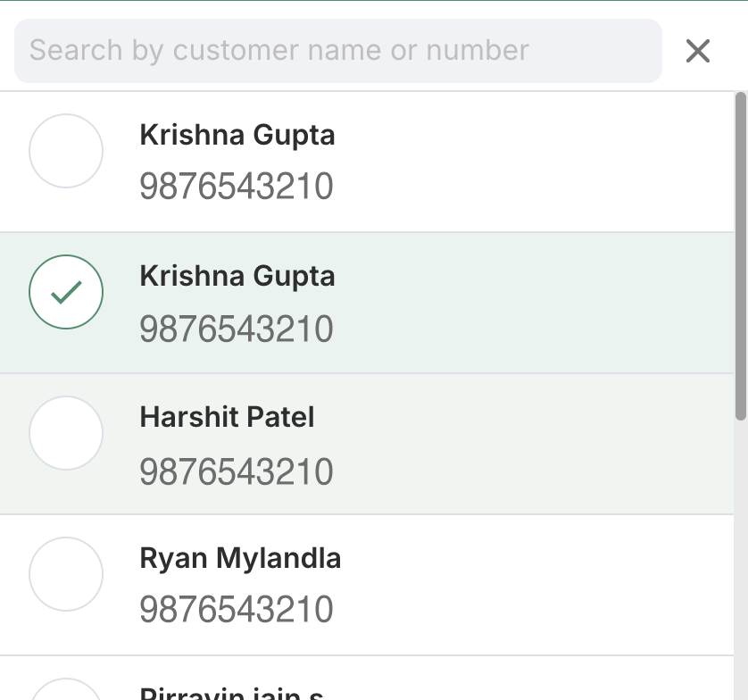Select Harshit Patel's radio circle
The image size is (748, 700).
pos(66,433)
